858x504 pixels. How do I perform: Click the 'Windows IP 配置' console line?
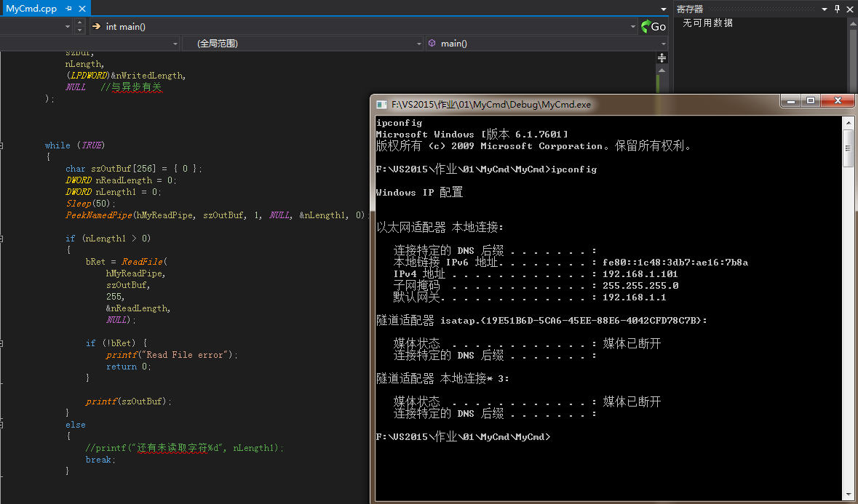pos(419,193)
